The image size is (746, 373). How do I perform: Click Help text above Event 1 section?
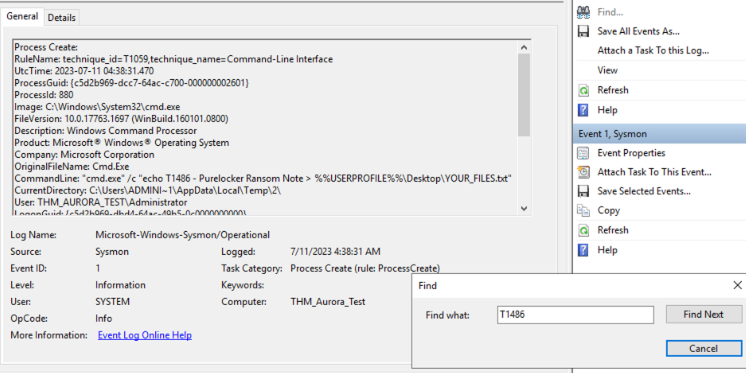(x=607, y=110)
